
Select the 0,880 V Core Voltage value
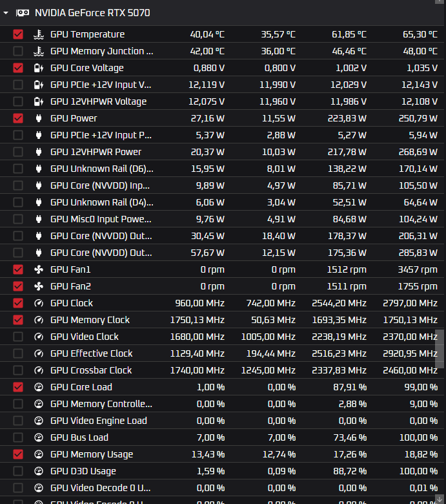209,68
